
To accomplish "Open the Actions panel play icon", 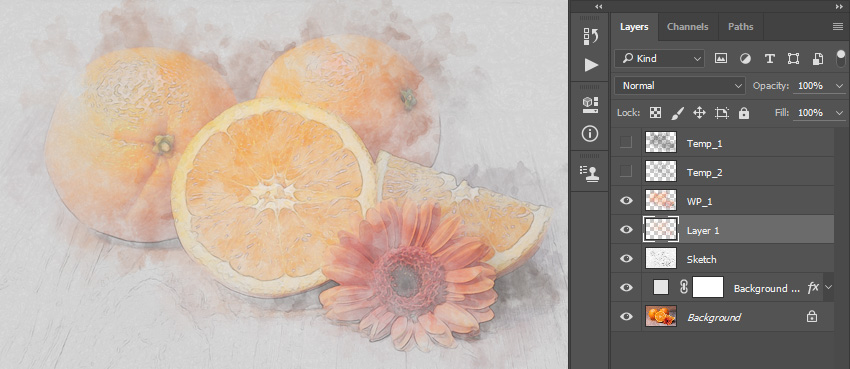I will [x=591, y=65].
